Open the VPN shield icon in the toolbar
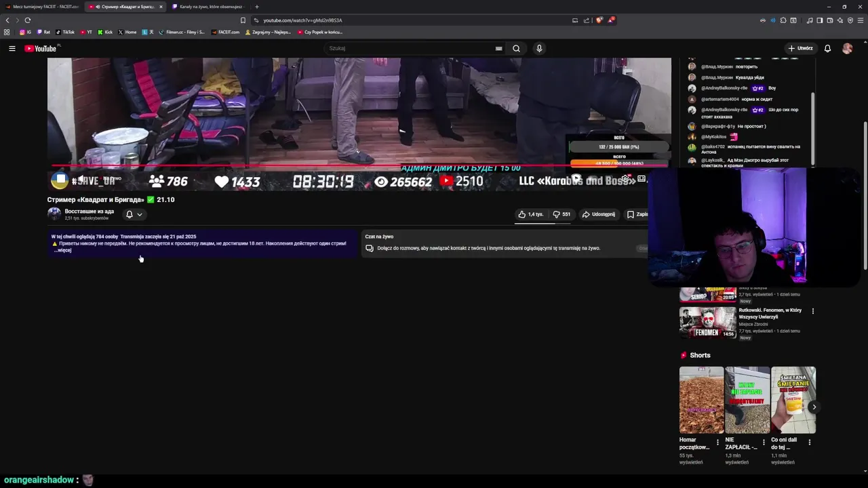The height and width of the screenshot is (488, 868). pyautogui.click(x=850, y=20)
